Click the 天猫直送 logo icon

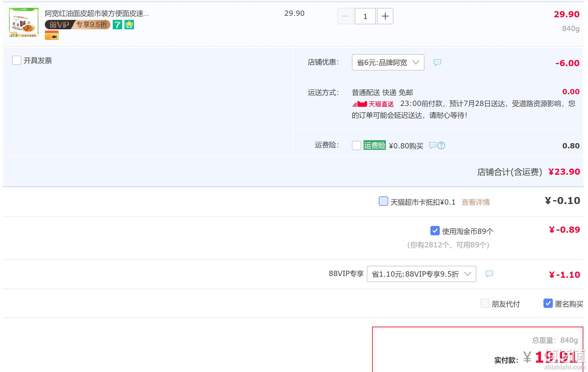(373, 104)
